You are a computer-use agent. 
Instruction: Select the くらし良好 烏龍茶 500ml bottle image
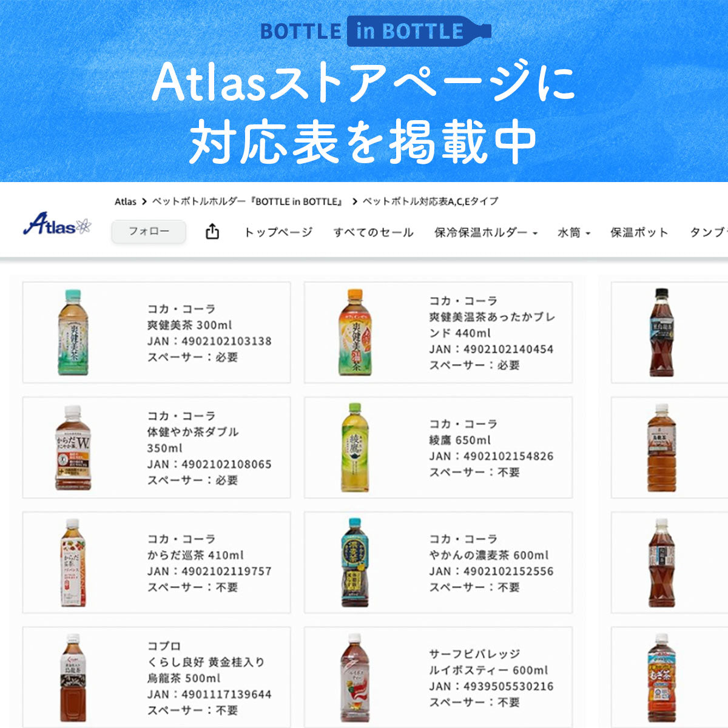[73, 678]
